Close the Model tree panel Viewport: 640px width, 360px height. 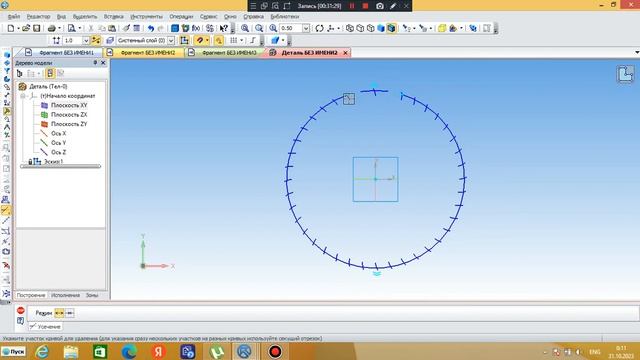coord(103,62)
